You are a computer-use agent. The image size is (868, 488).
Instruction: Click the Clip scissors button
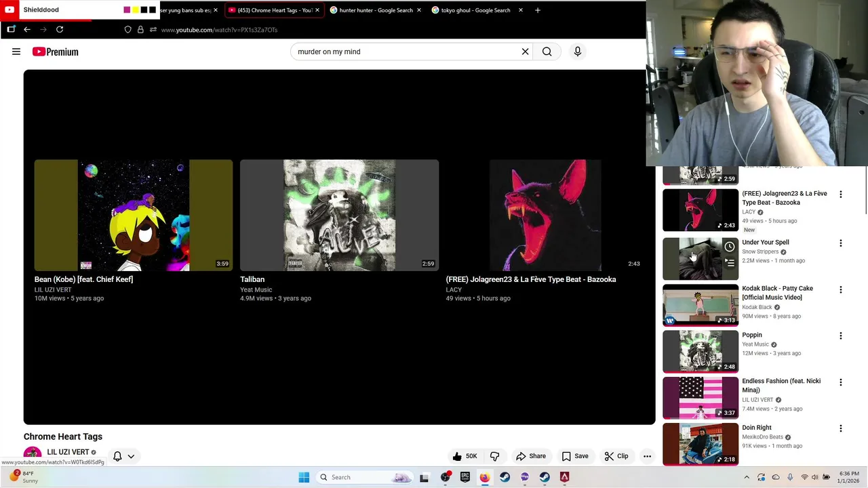(616, 456)
